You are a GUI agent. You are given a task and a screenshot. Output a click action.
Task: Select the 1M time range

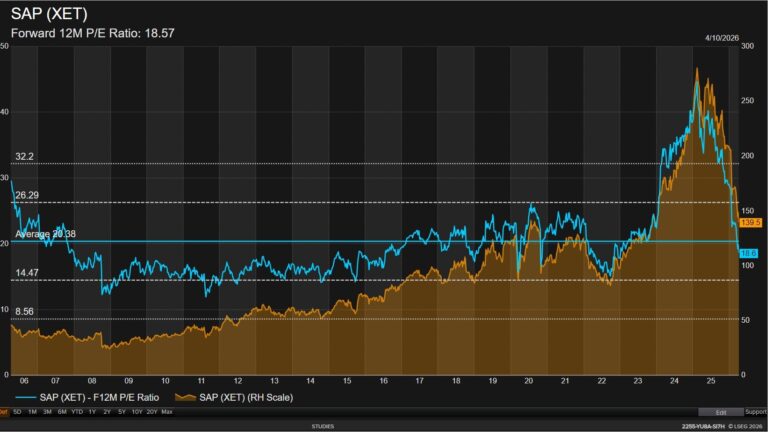tap(33, 411)
